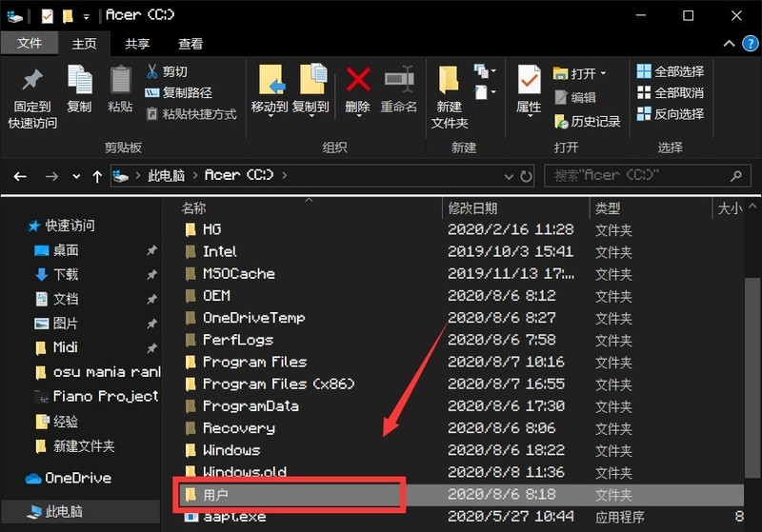The height and width of the screenshot is (532, 762).
Task: Open address bar history dropdown chevron
Action: 509,176
